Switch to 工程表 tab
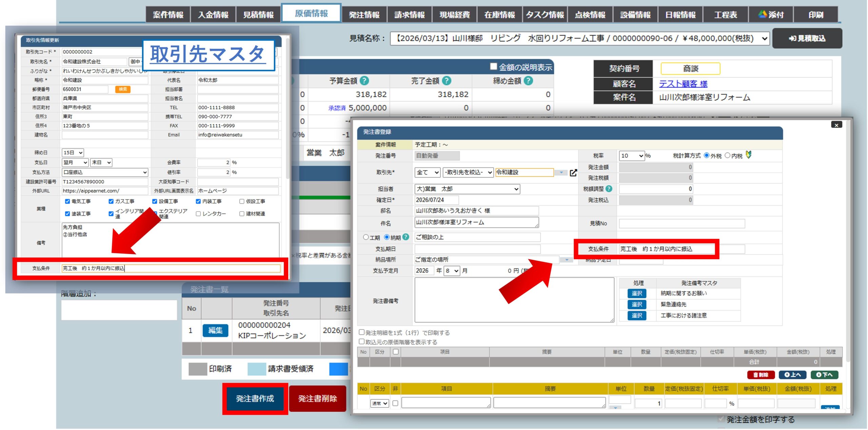The image size is (868, 430). click(726, 15)
